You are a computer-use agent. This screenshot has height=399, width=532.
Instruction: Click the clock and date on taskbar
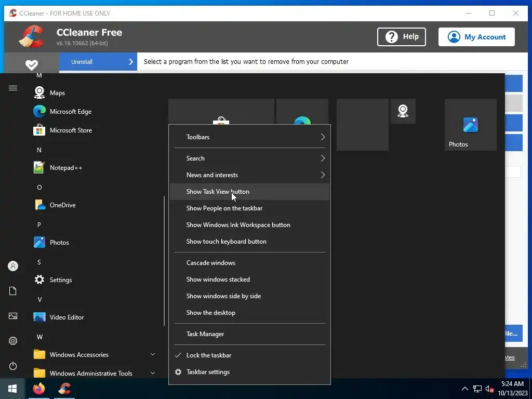tap(513, 389)
